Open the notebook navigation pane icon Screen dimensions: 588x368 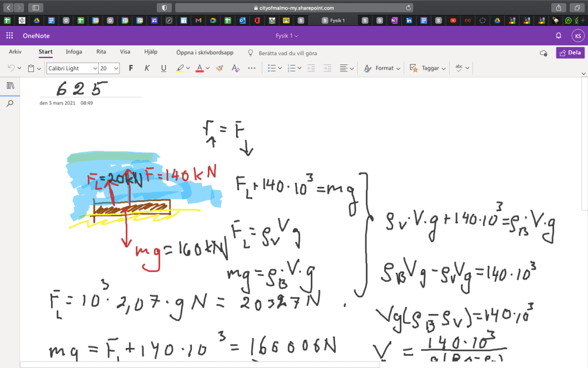tap(10, 85)
